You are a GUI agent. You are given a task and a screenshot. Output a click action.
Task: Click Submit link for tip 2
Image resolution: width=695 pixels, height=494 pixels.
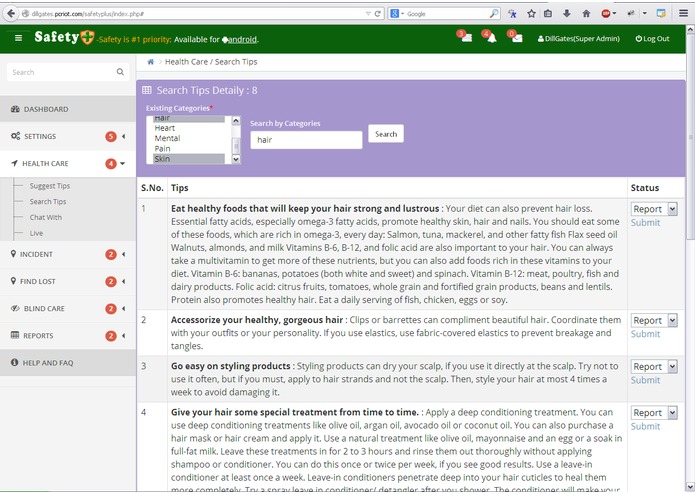click(645, 334)
